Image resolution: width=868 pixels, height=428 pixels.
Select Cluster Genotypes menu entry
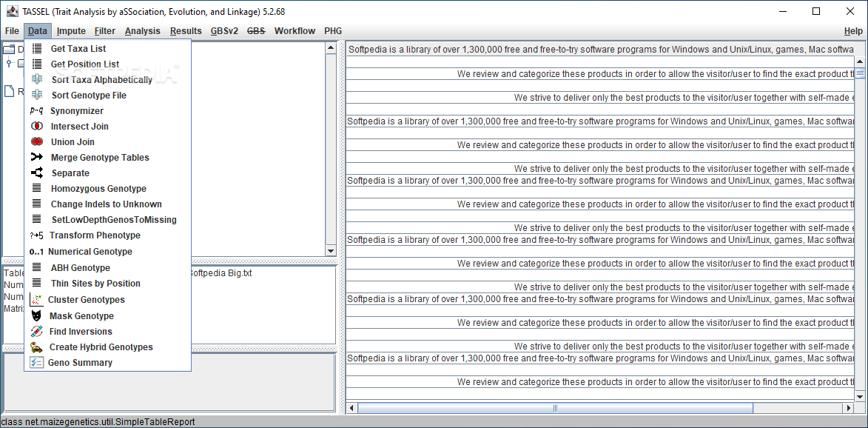click(108, 300)
